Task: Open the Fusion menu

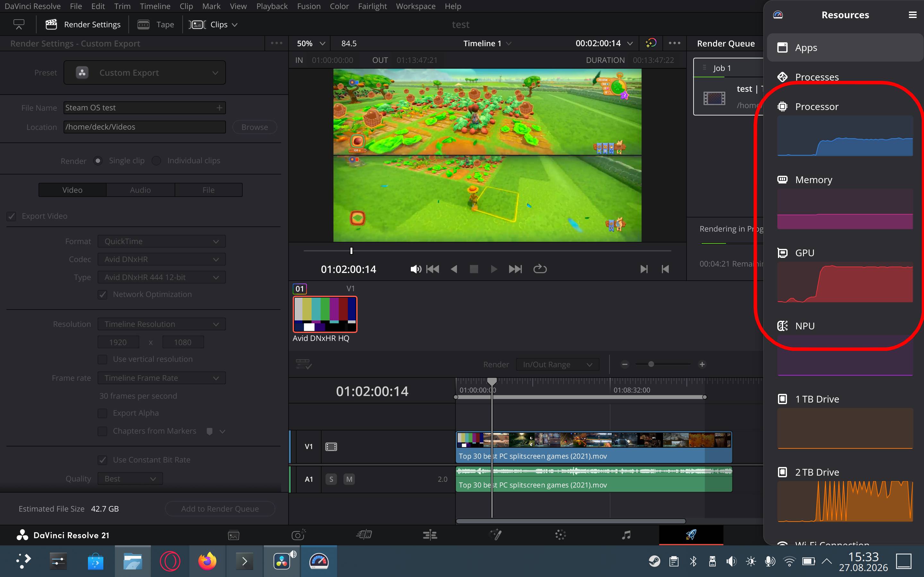Action: 308,6
